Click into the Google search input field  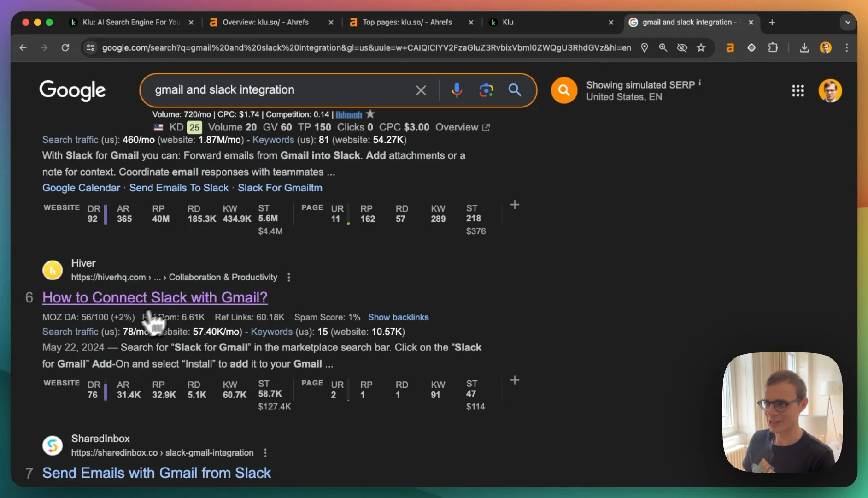coord(281,90)
